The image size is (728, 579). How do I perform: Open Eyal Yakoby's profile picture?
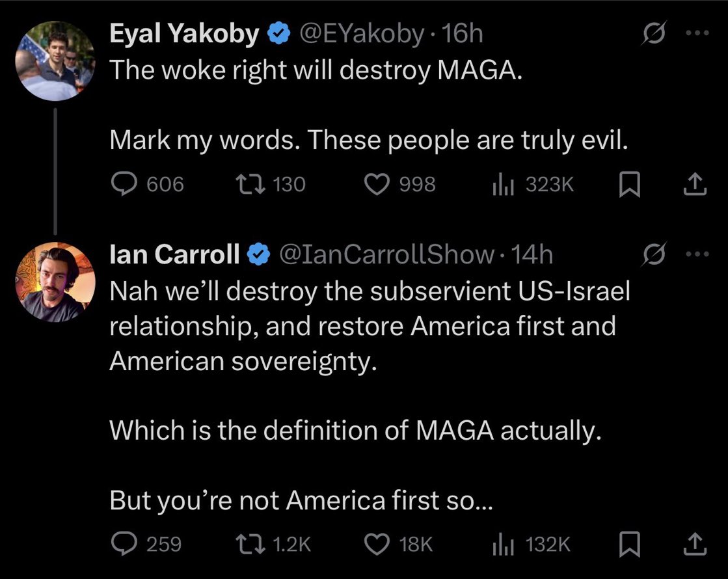[x=55, y=59]
